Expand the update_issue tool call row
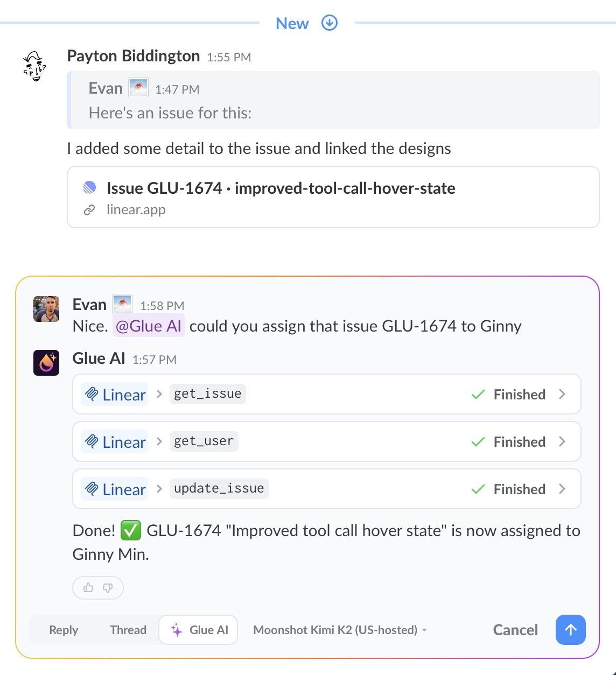 click(562, 489)
